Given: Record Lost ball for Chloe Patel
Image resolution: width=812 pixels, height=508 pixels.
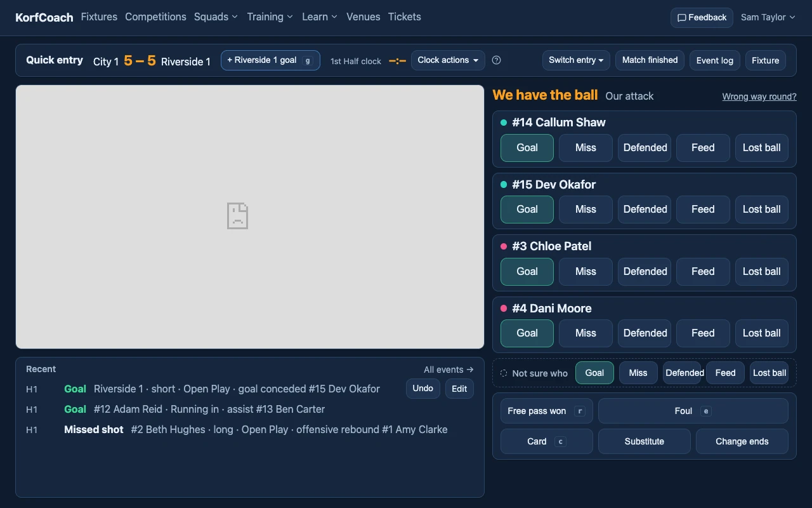Looking at the screenshot, I should [x=762, y=272].
